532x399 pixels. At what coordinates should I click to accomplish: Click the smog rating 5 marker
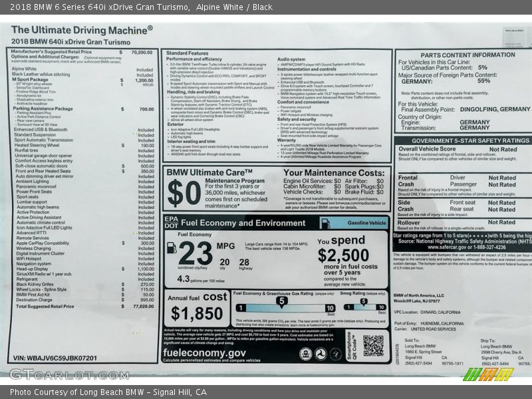[x=363, y=302]
